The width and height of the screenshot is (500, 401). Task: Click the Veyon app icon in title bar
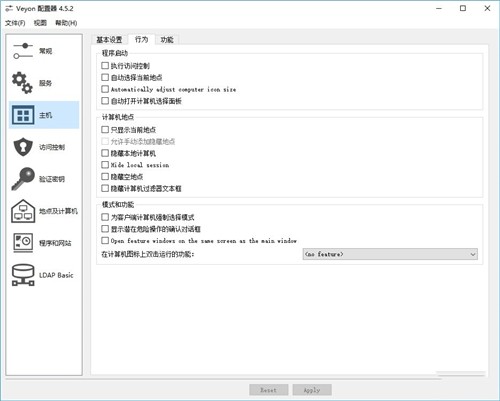click(9, 9)
